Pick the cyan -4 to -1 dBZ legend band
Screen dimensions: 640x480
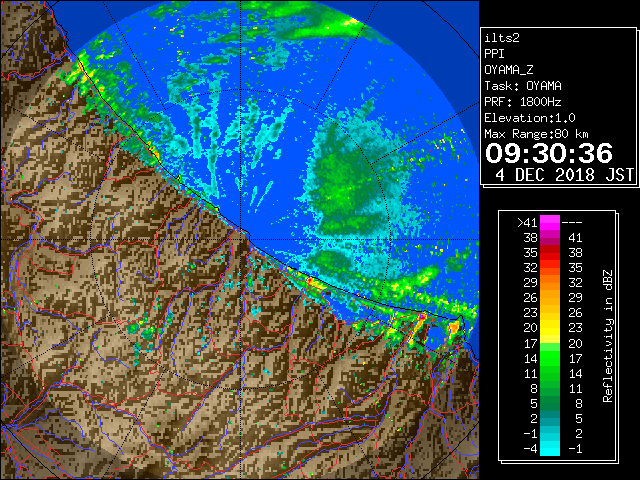550,448
